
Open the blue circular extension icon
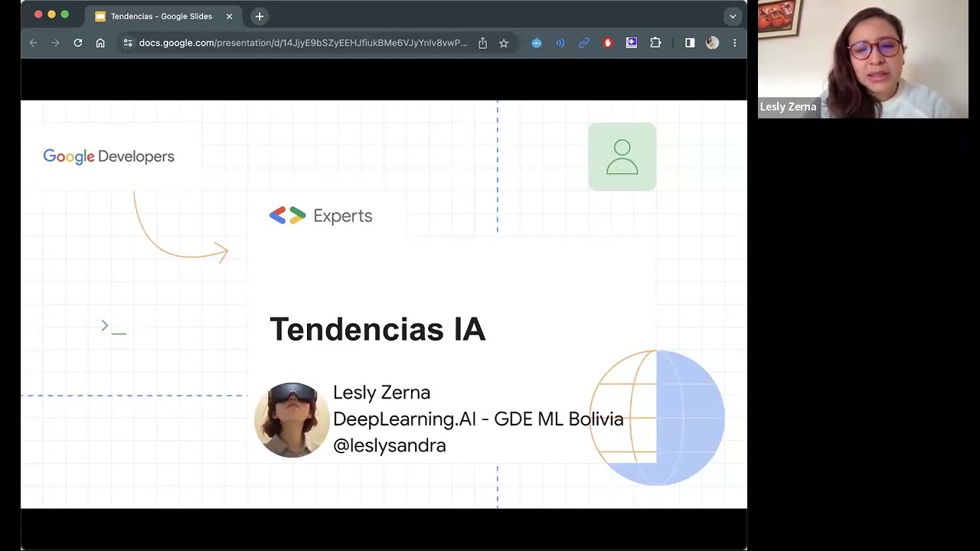click(537, 43)
